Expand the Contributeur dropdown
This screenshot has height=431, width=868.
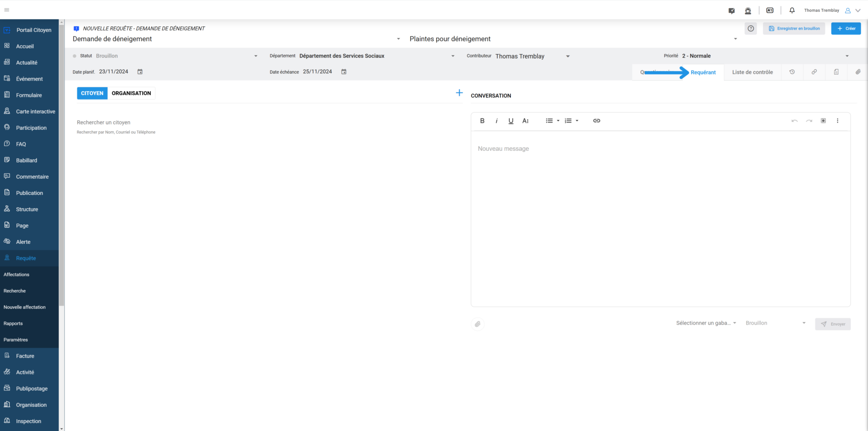(568, 56)
